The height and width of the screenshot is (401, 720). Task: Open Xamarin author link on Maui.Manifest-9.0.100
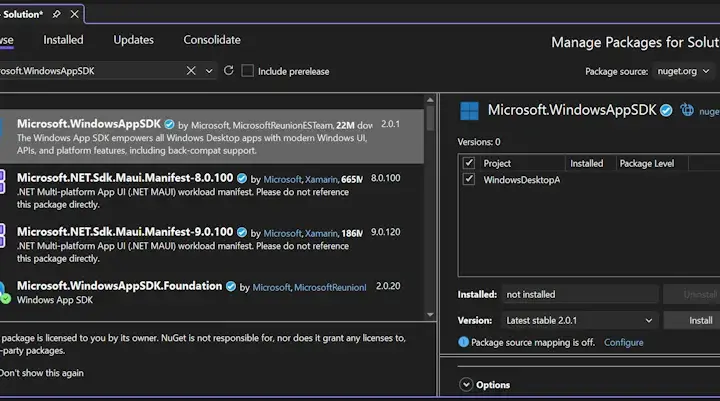pyautogui.click(x=321, y=233)
